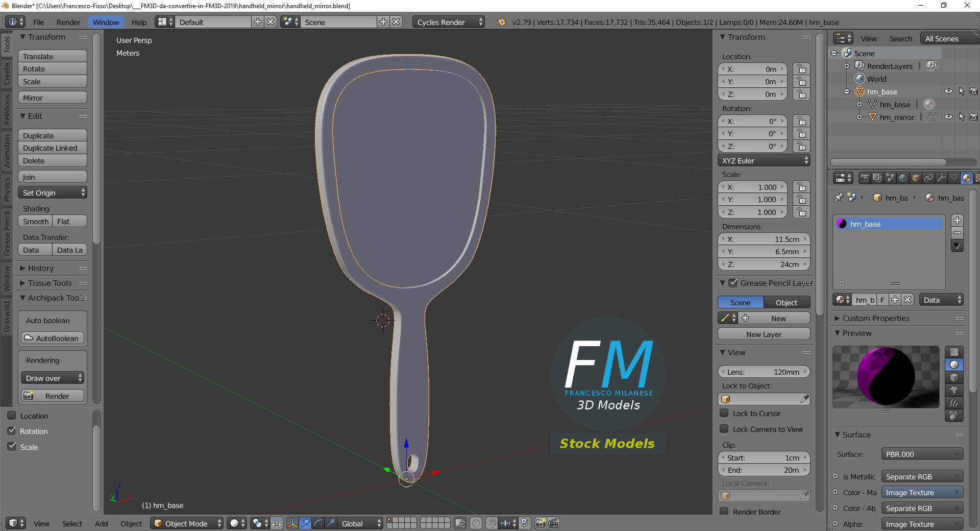Screen dimensions: 980x531
Task: Hide hm_mirror object with eye icon
Action: (948, 117)
